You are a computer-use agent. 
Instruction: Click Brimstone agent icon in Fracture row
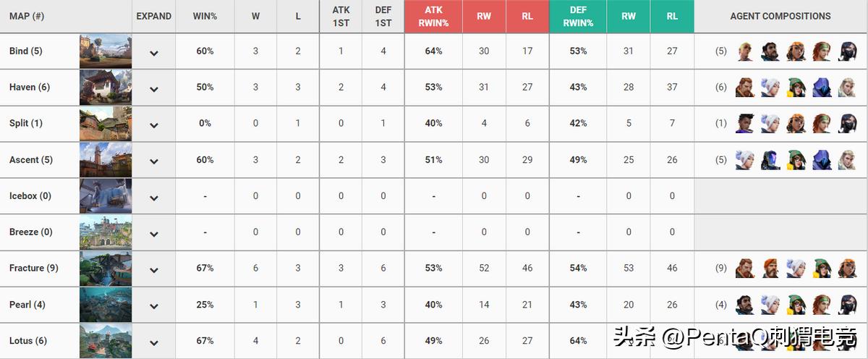click(x=770, y=269)
